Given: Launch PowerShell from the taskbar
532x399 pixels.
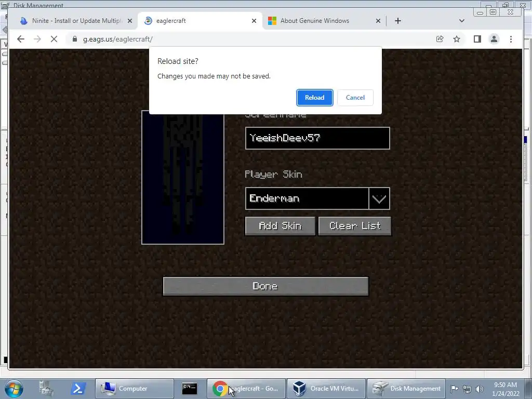Looking at the screenshot, I should (x=78, y=389).
